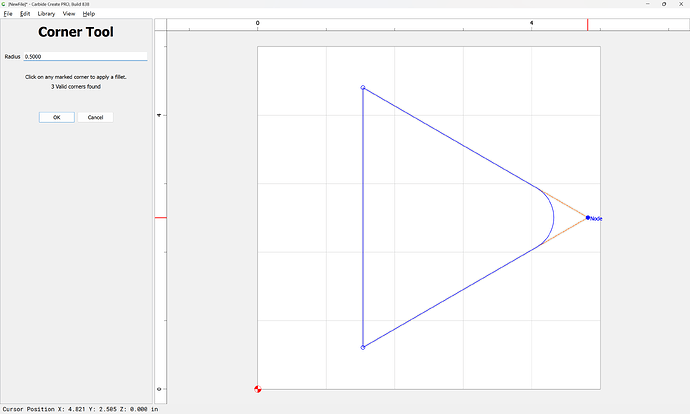Click the lower orange corner guide line
690x414 pixels.
(565, 231)
